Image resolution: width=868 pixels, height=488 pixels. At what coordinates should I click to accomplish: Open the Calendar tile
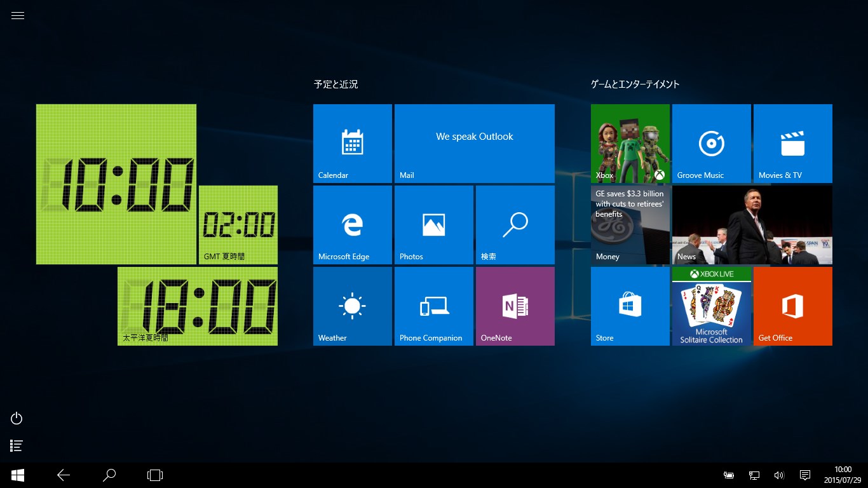pos(353,144)
